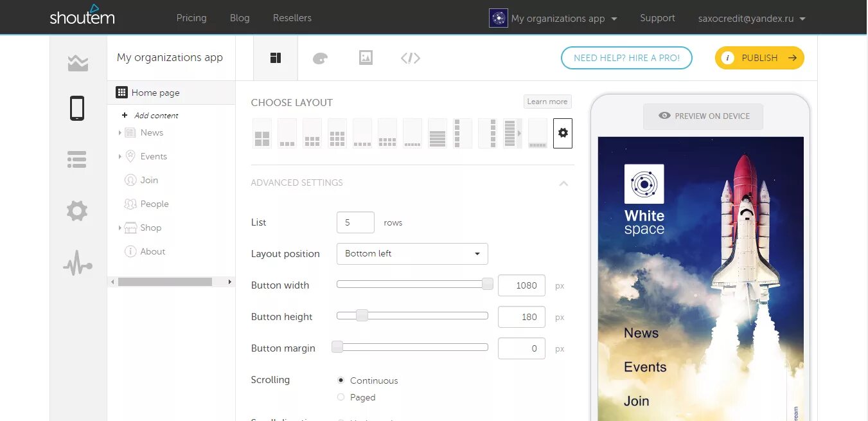Choose the horizontal list rows layout
Viewport: 868px width, 421px height.
(x=438, y=133)
